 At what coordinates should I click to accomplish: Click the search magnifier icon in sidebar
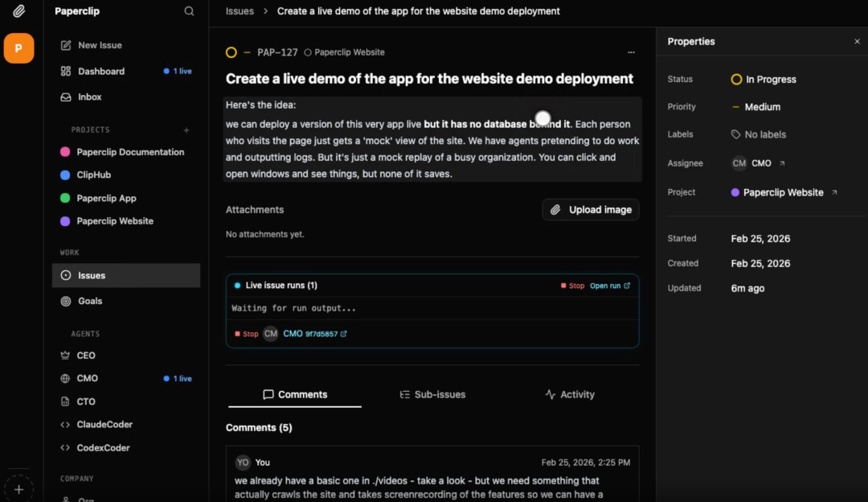click(189, 11)
